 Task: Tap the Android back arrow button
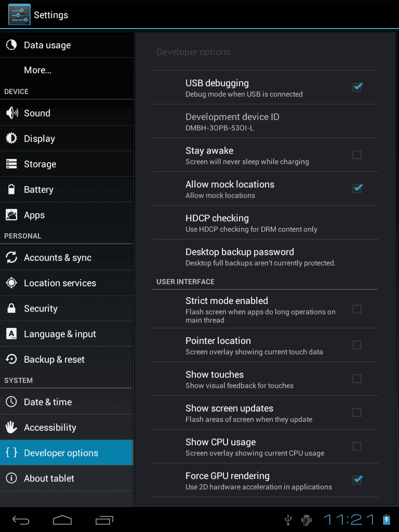coord(21,520)
